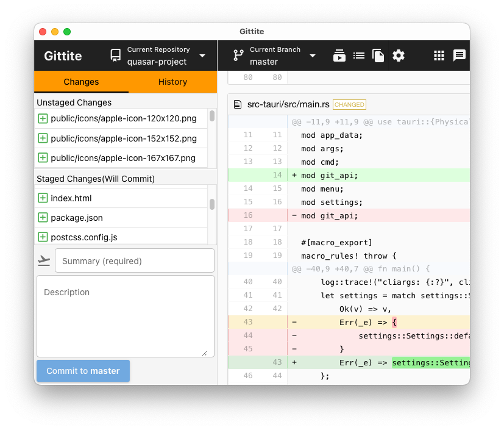The image size is (504, 430).
Task: Click diff line 'macro_rules! throw {'
Action: click(x=349, y=256)
